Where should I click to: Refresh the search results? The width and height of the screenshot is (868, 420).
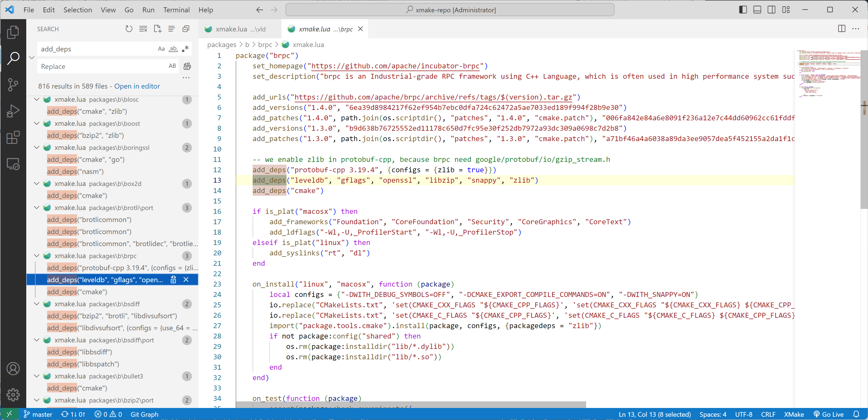pyautogui.click(x=129, y=29)
